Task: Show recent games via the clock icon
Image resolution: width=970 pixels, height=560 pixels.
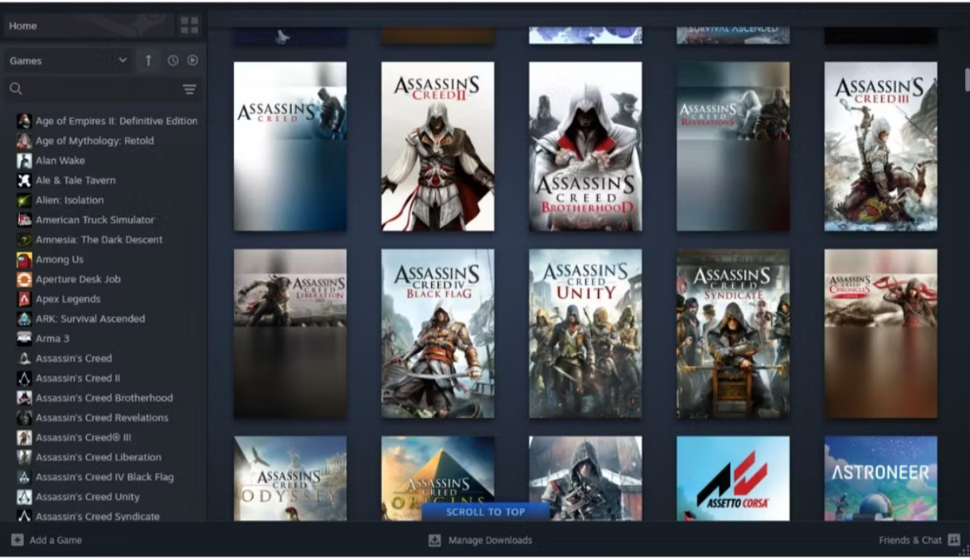Action: 173,60
